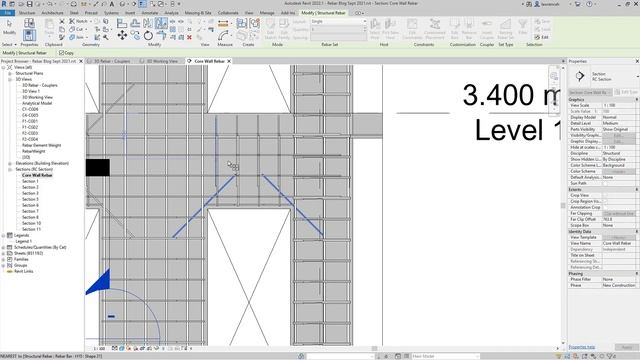640x360 pixels.
Task: Select 3D Rebar - Couplers in project browser
Action: 40,85
